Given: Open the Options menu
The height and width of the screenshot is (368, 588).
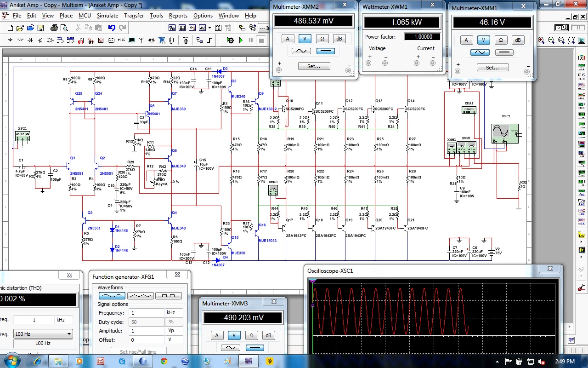Looking at the screenshot, I should [203, 15].
